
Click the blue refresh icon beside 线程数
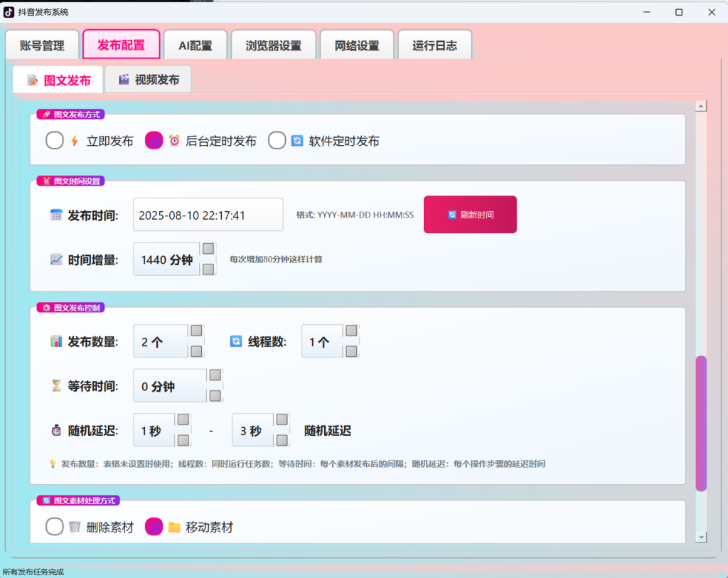click(x=236, y=341)
